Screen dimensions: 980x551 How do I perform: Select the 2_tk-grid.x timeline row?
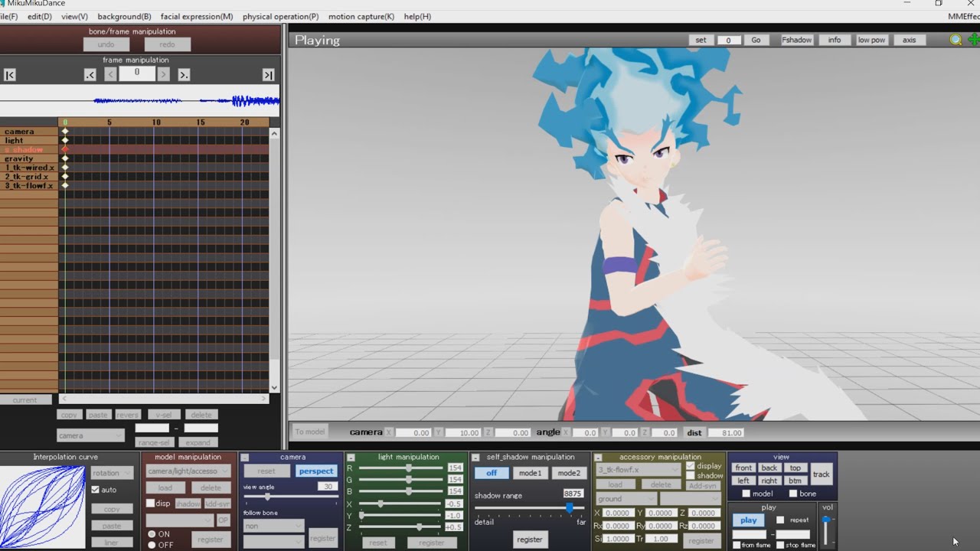(29, 177)
